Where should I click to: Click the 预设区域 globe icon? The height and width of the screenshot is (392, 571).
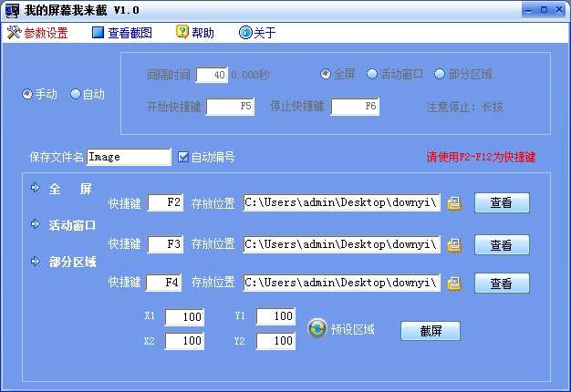(x=317, y=329)
